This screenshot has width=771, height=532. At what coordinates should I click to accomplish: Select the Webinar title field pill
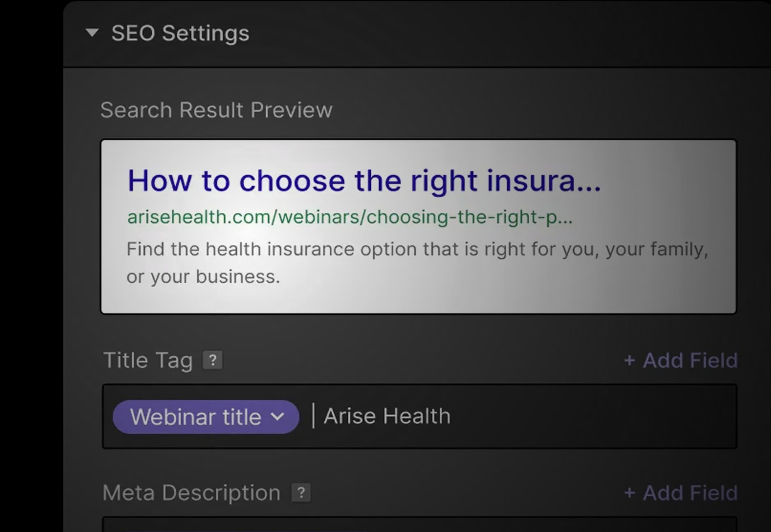[195, 417]
